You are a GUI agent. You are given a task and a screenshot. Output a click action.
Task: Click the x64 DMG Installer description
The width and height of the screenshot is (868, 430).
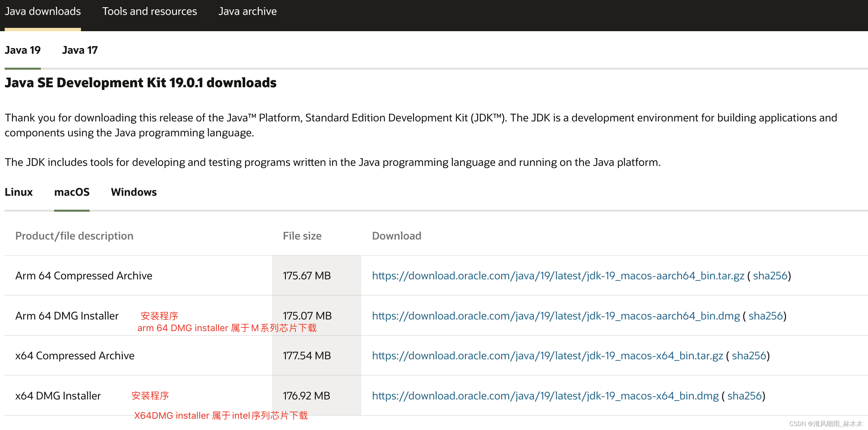[58, 396]
